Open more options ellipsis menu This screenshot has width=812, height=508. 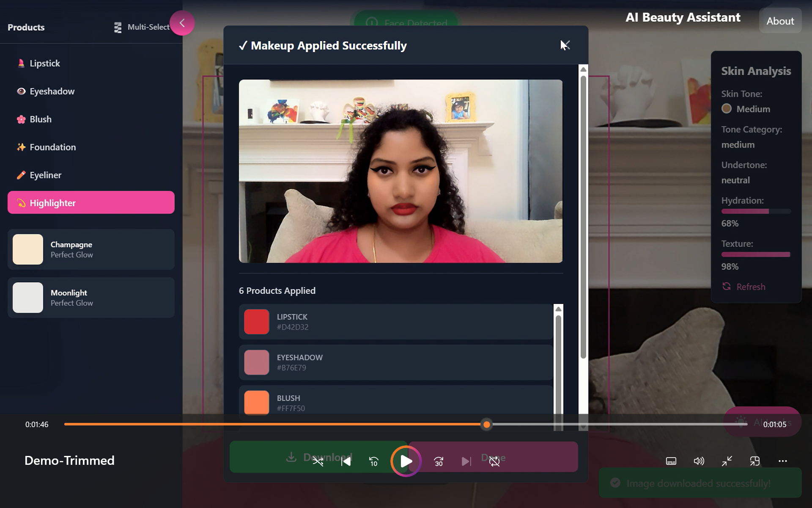(x=783, y=461)
